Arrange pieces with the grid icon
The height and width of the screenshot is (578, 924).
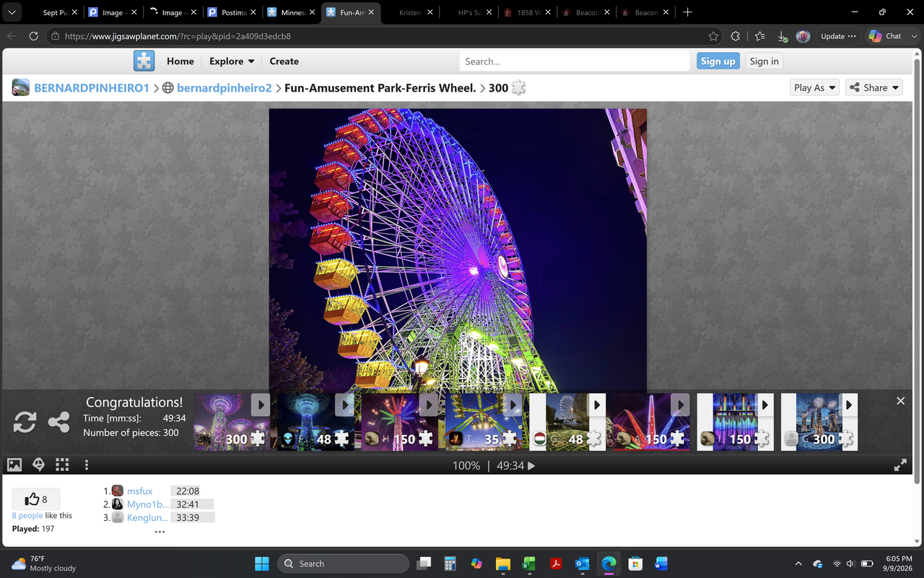[x=63, y=465]
